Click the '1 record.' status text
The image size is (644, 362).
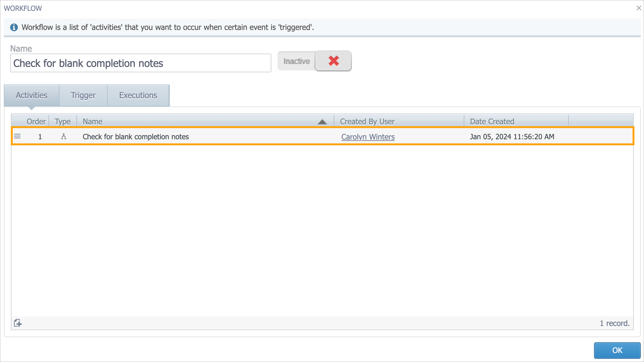pyautogui.click(x=615, y=323)
